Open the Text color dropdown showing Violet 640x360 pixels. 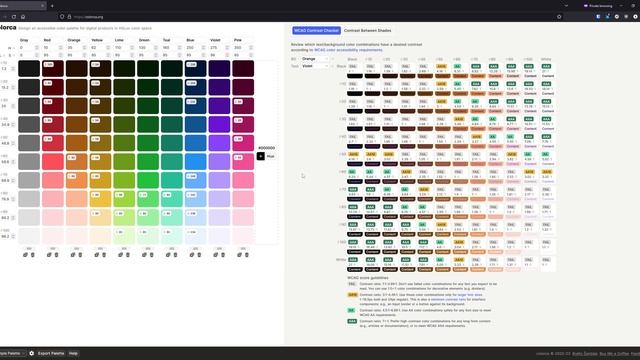click(x=315, y=66)
